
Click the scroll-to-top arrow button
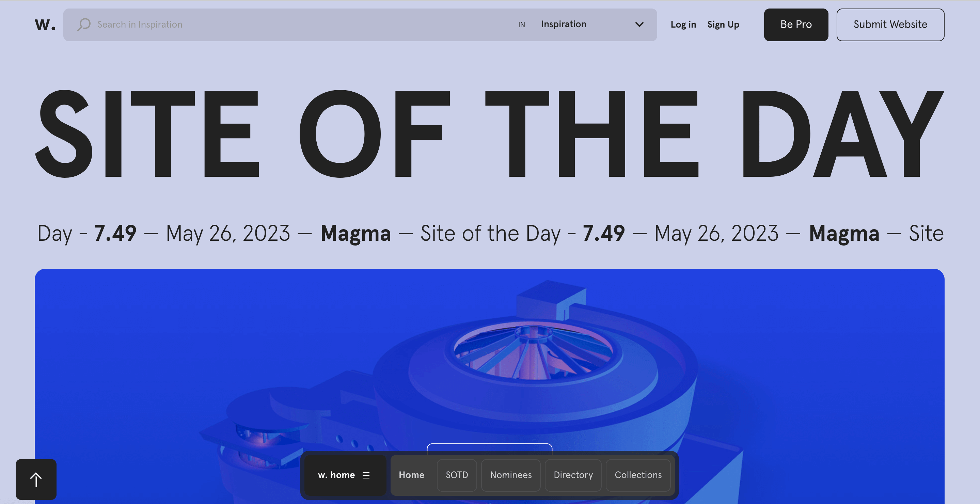36,479
